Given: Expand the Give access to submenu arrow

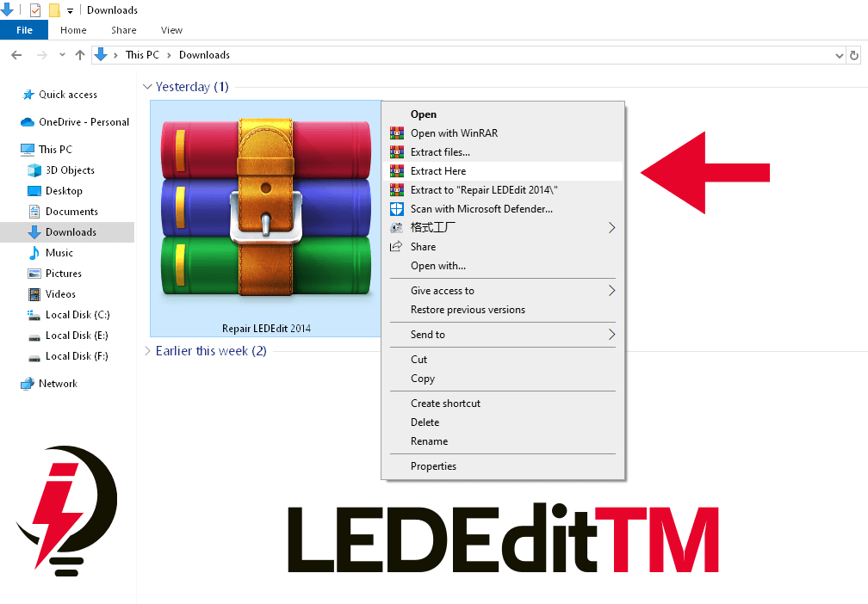Looking at the screenshot, I should (x=611, y=291).
